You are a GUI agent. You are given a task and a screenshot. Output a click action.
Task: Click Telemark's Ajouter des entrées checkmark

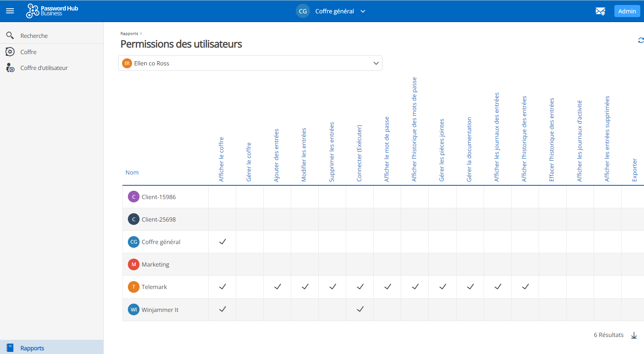coord(277,287)
